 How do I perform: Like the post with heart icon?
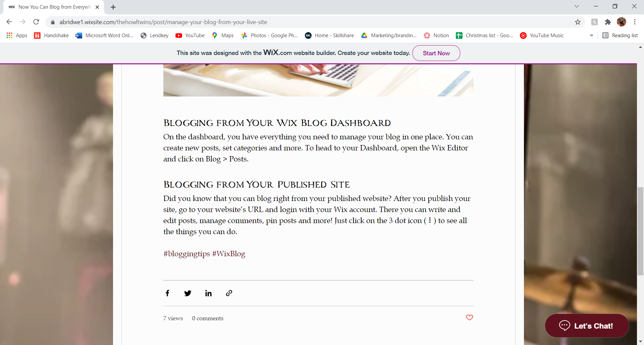point(470,318)
